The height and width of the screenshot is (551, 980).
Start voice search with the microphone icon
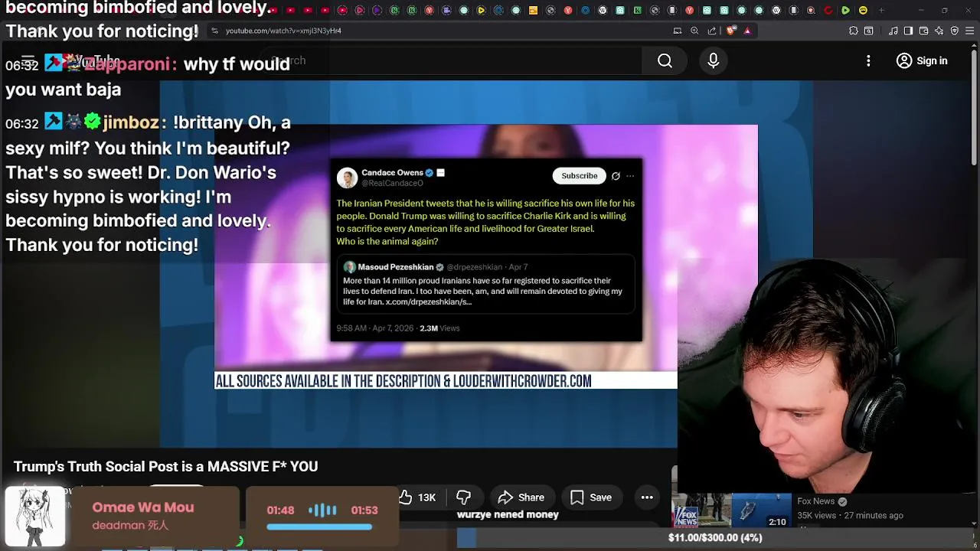click(x=713, y=60)
